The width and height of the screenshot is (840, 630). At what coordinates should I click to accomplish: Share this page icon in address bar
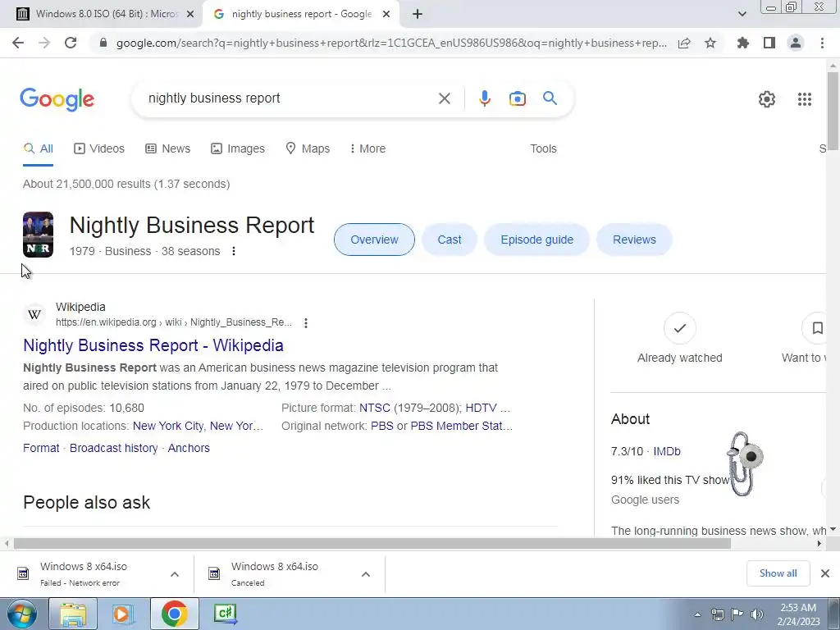click(x=684, y=43)
